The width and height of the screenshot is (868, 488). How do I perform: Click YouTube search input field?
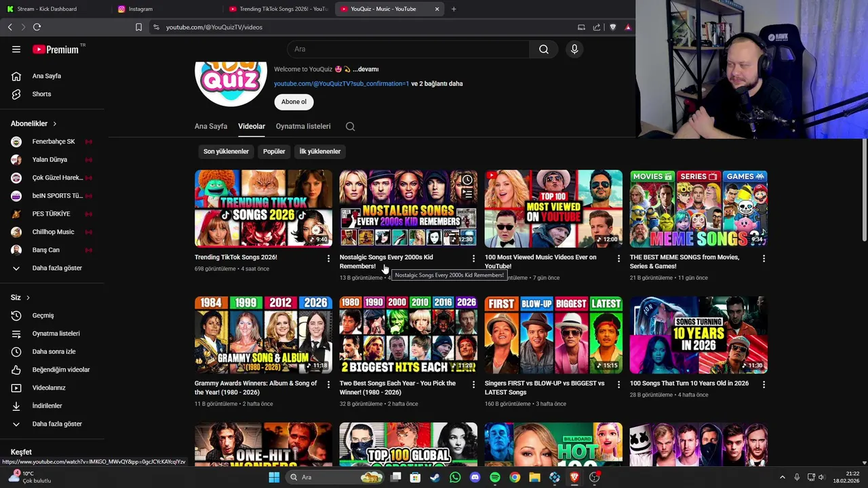[x=408, y=49]
